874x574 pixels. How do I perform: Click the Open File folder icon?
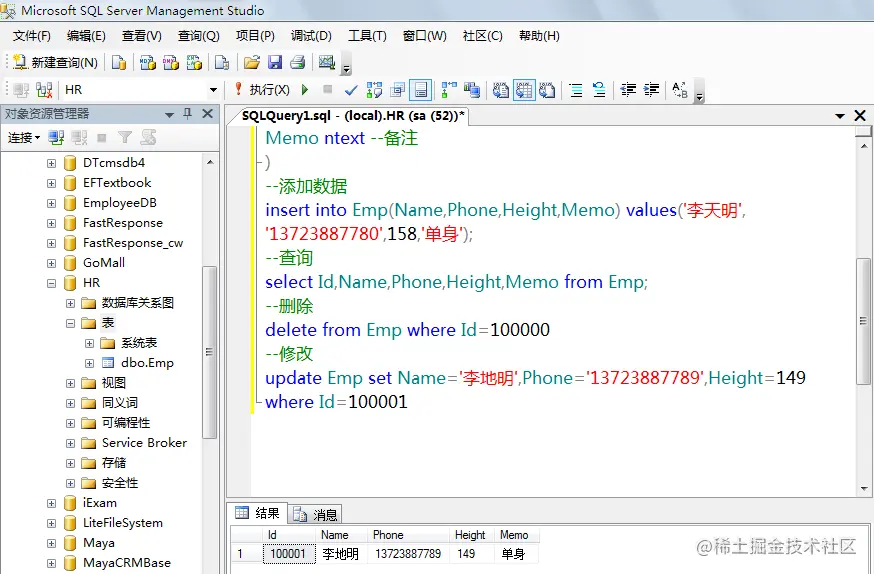(x=252, y=62)
